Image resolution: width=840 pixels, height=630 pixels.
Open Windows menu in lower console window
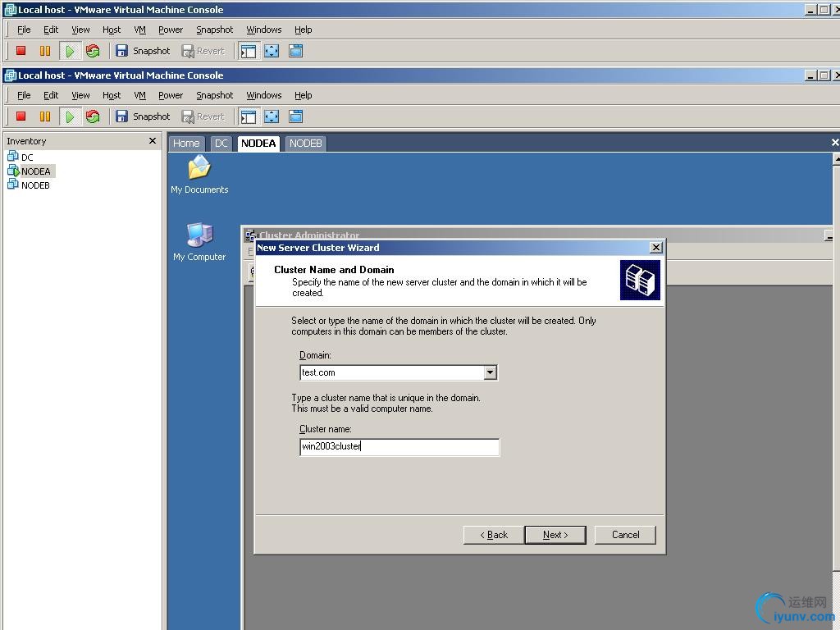tap(263, 95)
